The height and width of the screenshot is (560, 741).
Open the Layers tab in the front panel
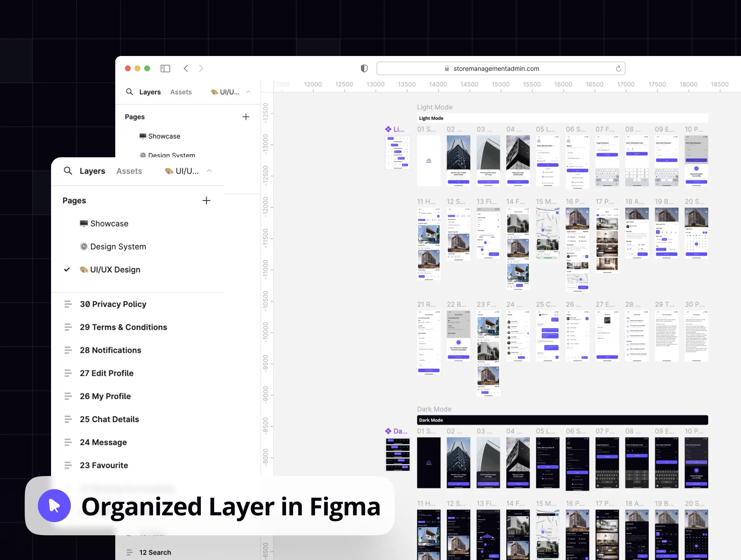[x=92, y=171]
